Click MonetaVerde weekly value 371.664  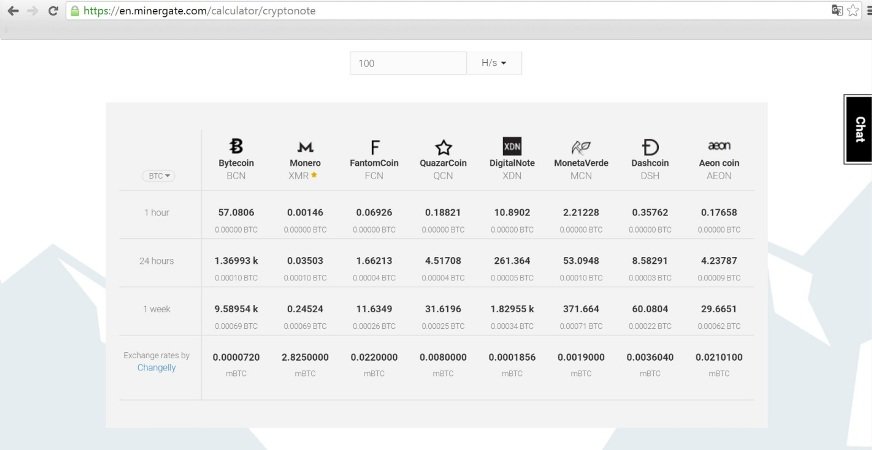click(581, 309)
